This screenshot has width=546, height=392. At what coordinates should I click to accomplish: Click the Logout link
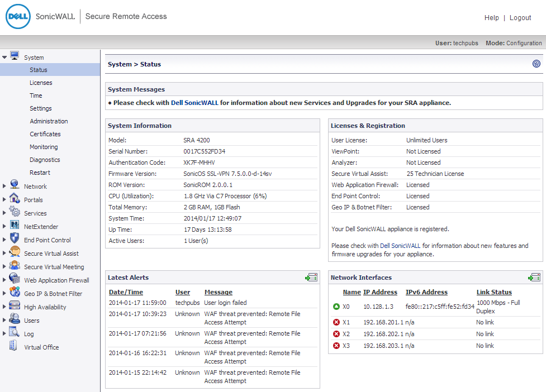click(x=520, y=17)
